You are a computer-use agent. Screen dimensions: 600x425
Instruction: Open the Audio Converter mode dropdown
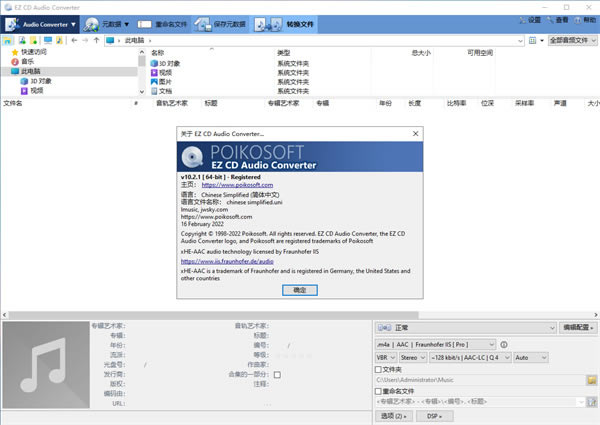point(40,24)
